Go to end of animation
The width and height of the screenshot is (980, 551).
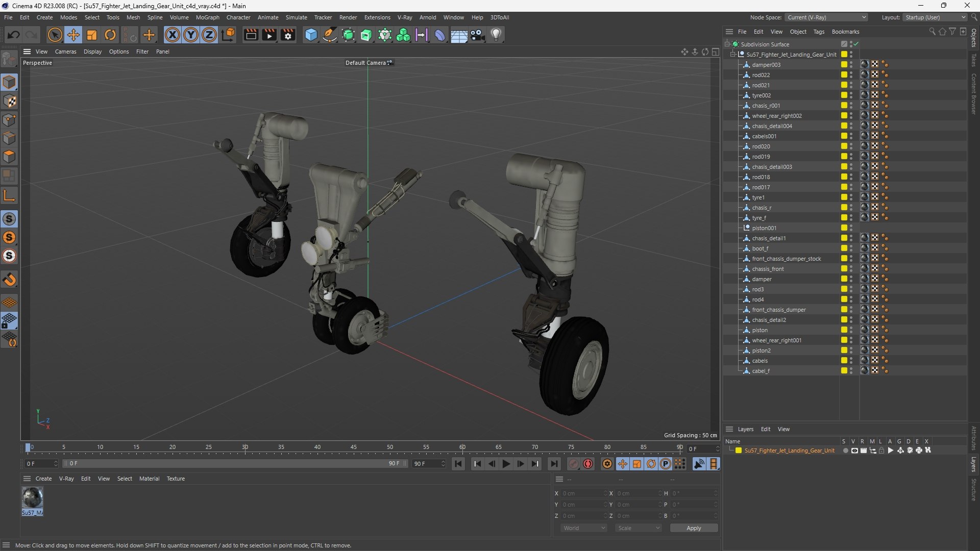[554, 464]
